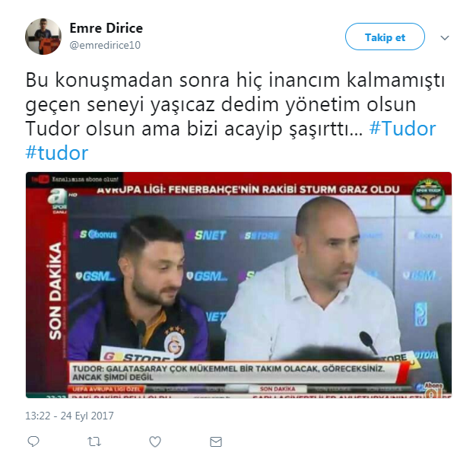Open Emre Dirice's profile avatar

click(x=43, y=37)
